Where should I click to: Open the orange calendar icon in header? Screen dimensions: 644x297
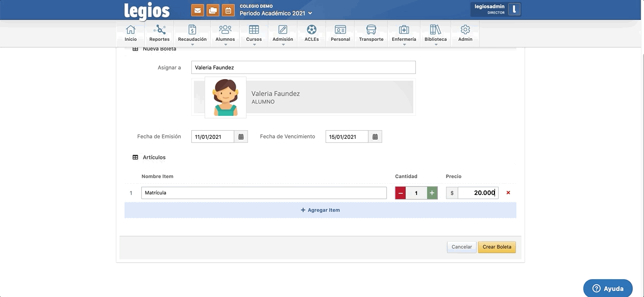pyautogui.click(x=228, y=10)
